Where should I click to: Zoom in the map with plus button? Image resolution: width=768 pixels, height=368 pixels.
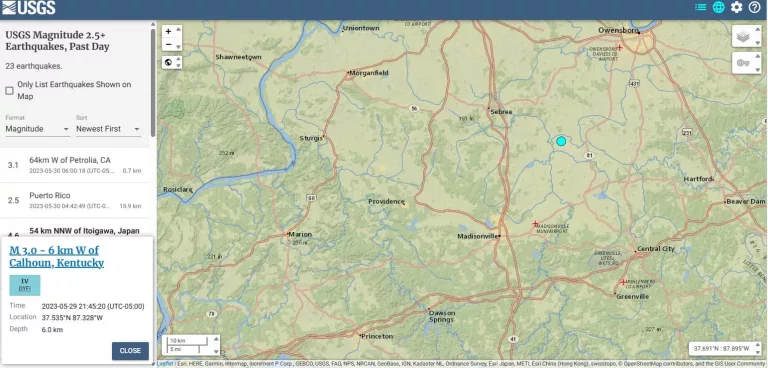(x=168, y=31)
